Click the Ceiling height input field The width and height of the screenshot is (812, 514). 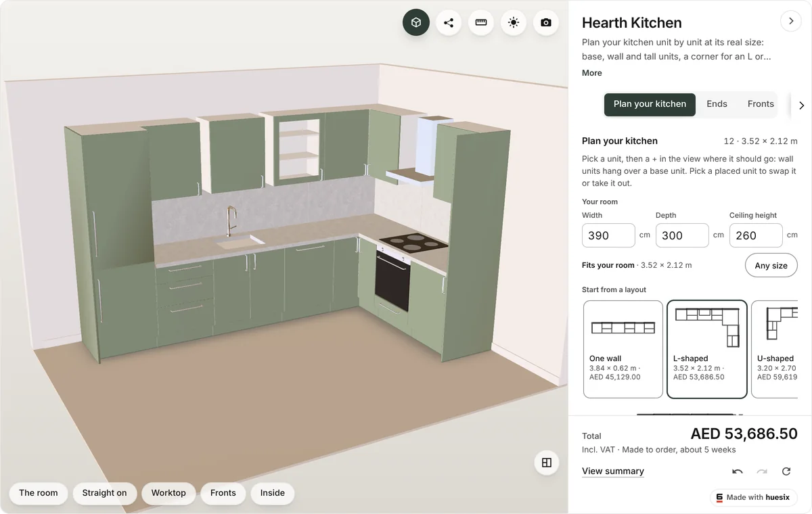[x=756, y=235]
